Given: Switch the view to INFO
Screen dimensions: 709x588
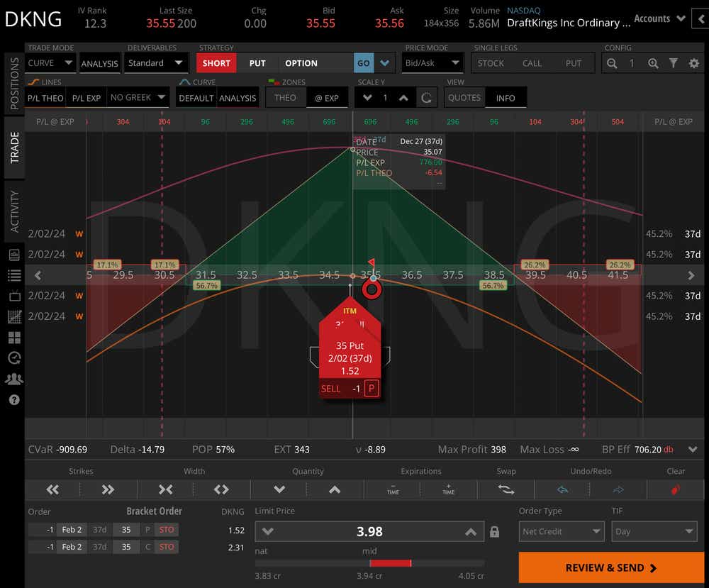Looking at the screenshot, I should [x=506, y=98].
